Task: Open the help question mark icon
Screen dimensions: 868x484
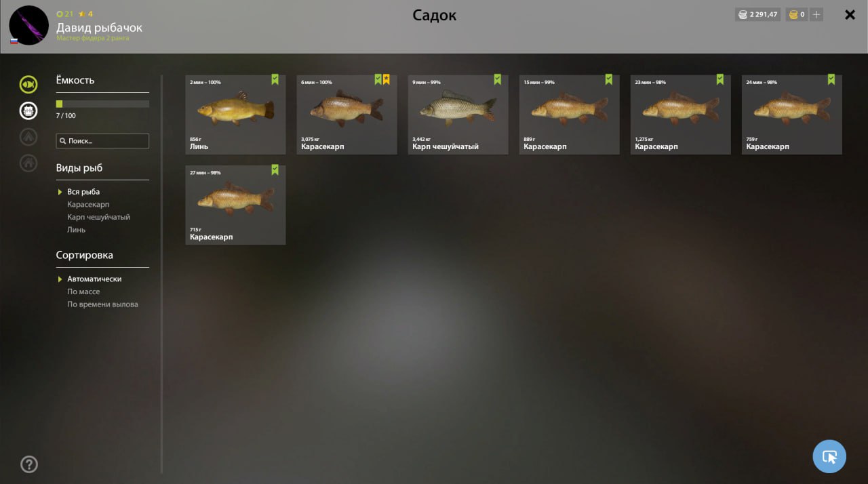Action: [x=29, y=464]
